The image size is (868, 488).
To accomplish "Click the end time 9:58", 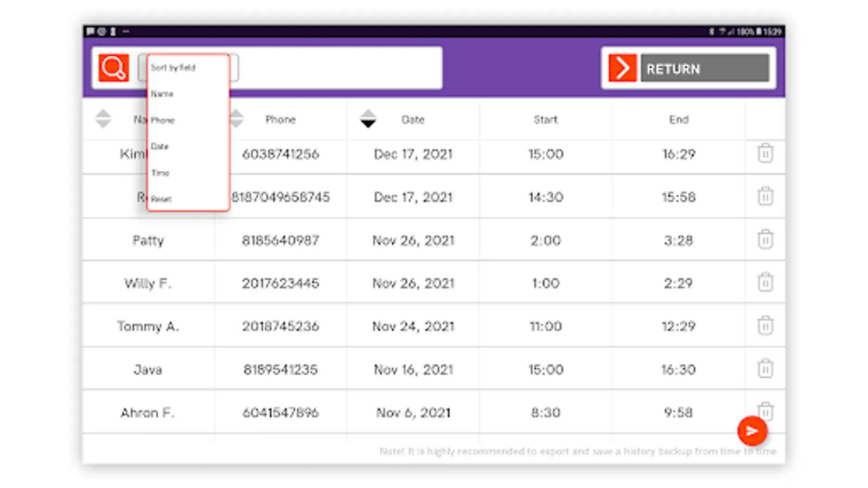I will (679, 413).
